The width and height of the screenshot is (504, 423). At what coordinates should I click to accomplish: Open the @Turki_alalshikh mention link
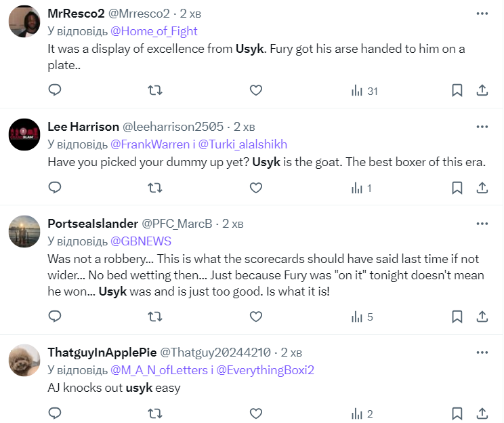[x=247, y=144]
